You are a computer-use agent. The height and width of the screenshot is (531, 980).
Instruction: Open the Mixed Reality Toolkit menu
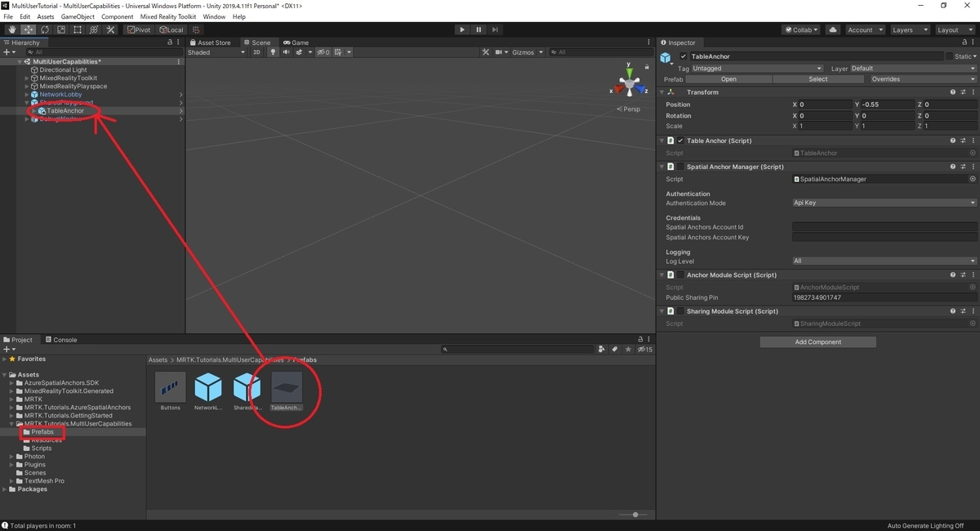169,16
